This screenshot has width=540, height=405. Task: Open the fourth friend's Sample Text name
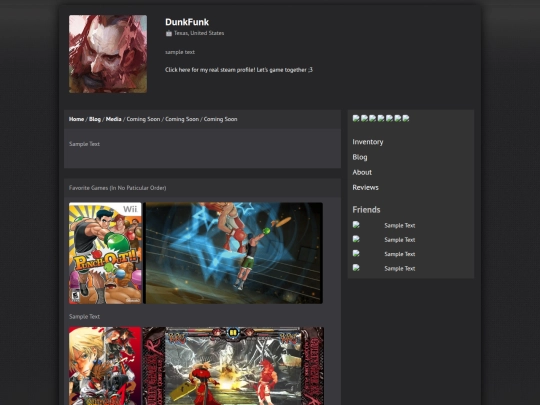[x=400, y=269]
